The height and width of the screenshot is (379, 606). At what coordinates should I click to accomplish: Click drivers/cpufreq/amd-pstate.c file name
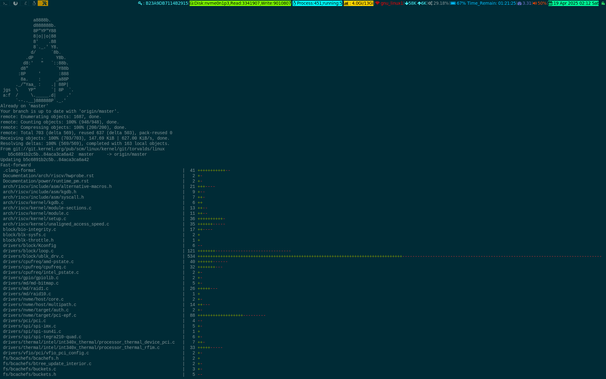click(38, 262)
